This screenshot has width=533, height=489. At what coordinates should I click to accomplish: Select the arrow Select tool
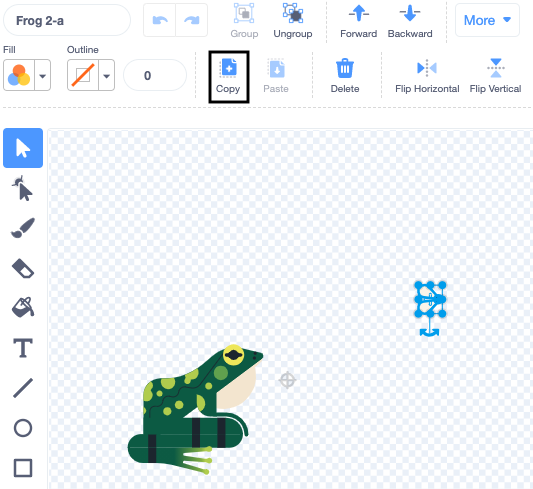pos(23,148)
